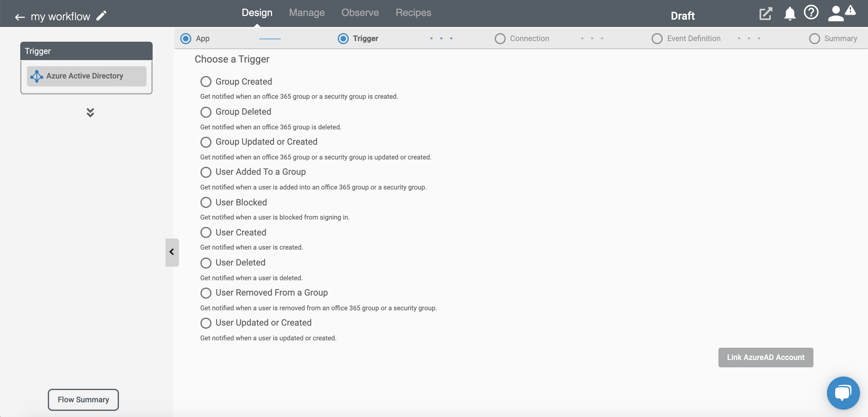
Task: Go to the Trigger wizard step
Action: (x=358, y=38)
